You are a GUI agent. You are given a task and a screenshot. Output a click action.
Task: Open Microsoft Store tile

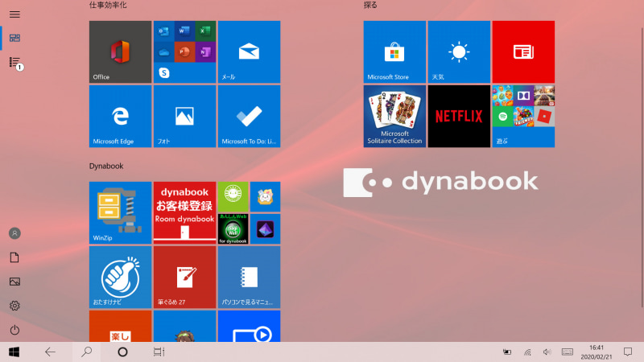point(394,52)
